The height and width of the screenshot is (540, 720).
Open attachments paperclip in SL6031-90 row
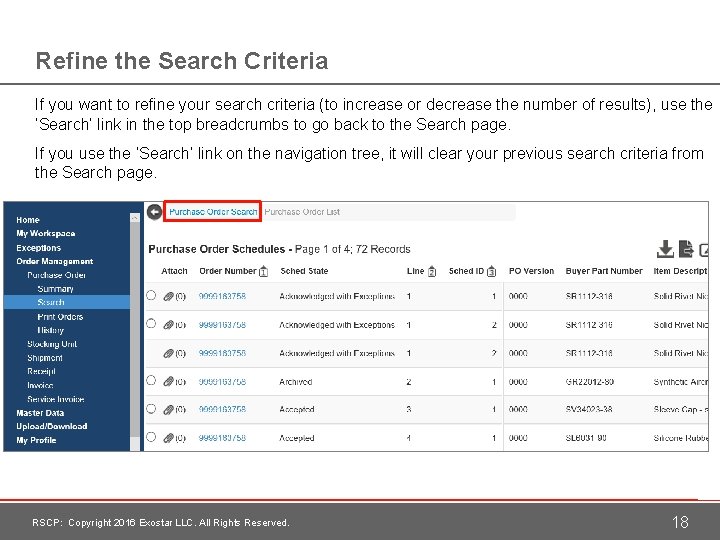(169, 438)
